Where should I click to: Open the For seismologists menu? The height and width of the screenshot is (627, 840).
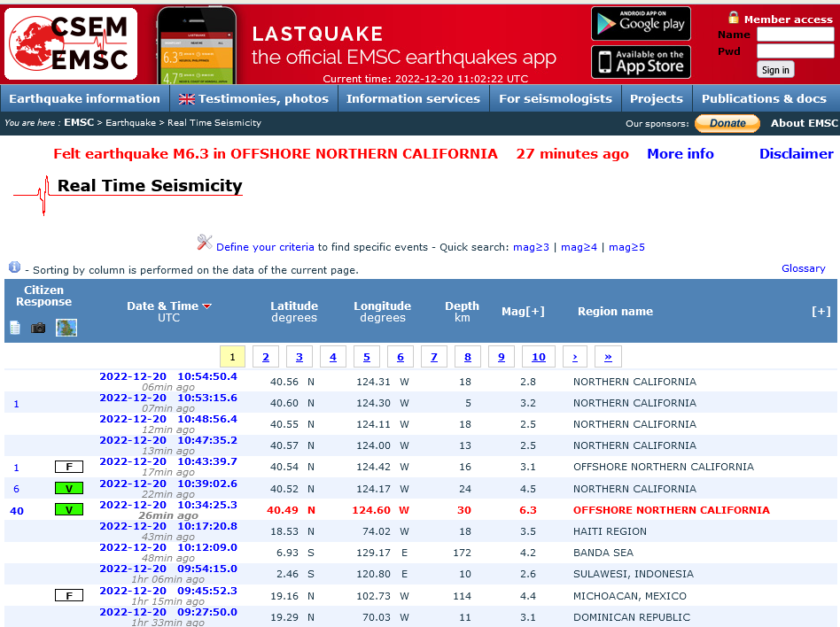pos(555,98)
